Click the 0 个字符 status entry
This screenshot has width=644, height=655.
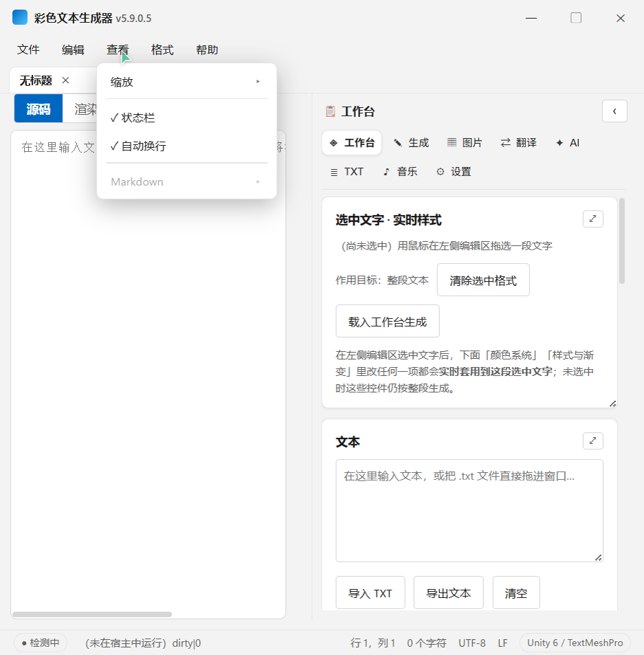coord(426,643)
